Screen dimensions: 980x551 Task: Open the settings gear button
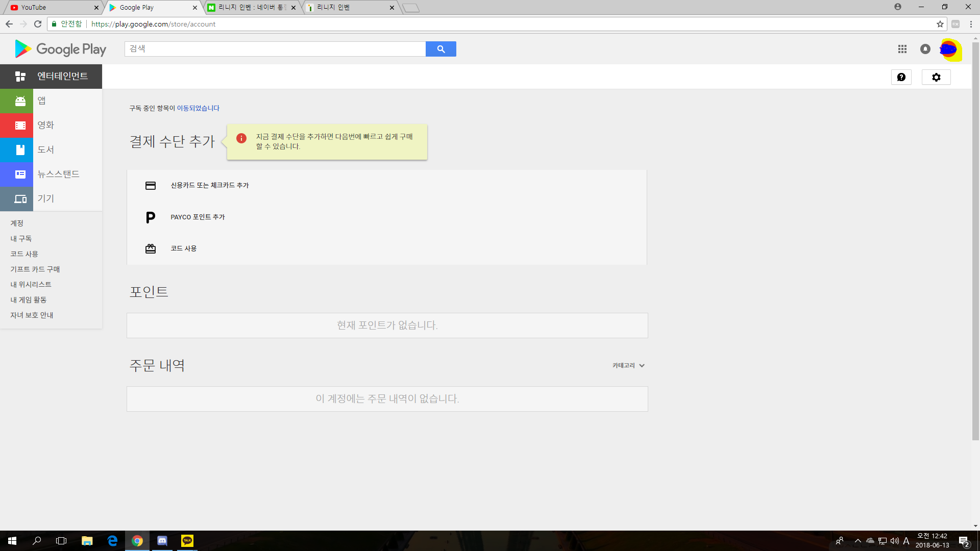[936, 77]
